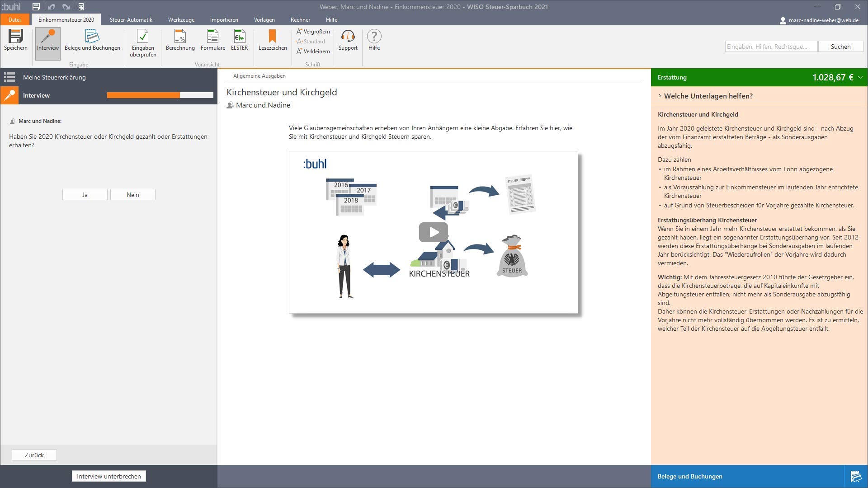
Task: Open Belege und Buchungen in the ribbon
Action: (x=92, y=40)
